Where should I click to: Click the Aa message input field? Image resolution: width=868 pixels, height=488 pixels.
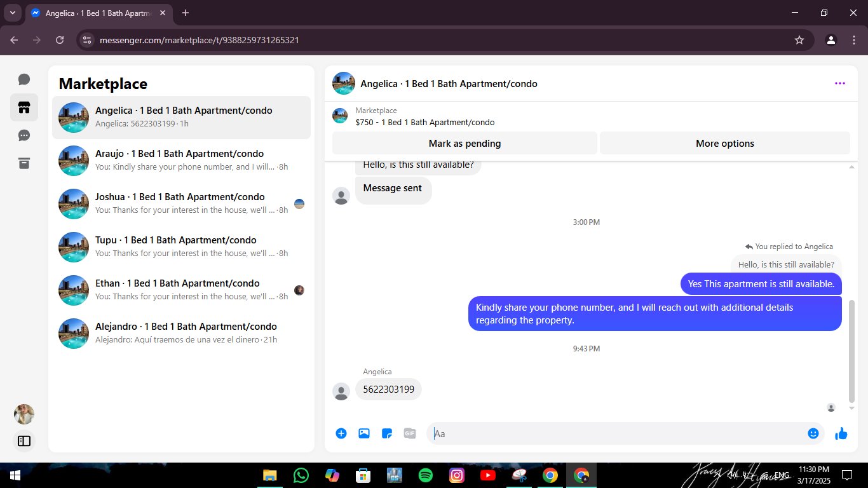[616, 433]
